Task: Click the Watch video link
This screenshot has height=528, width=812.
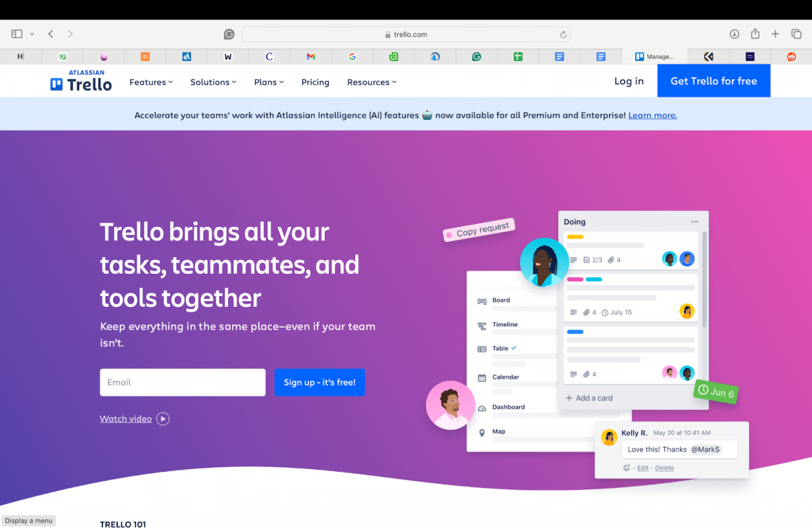Action: (x=126, y=418)
